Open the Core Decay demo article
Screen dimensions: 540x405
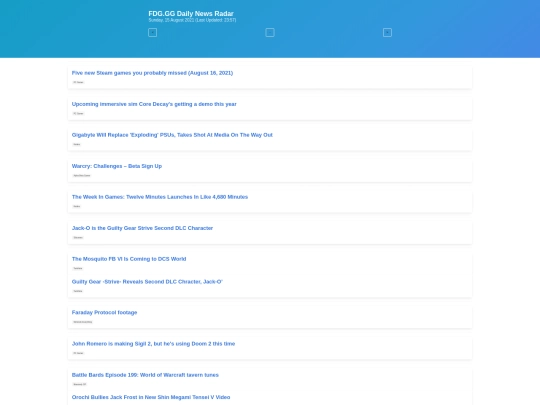(x=154, y=104)
